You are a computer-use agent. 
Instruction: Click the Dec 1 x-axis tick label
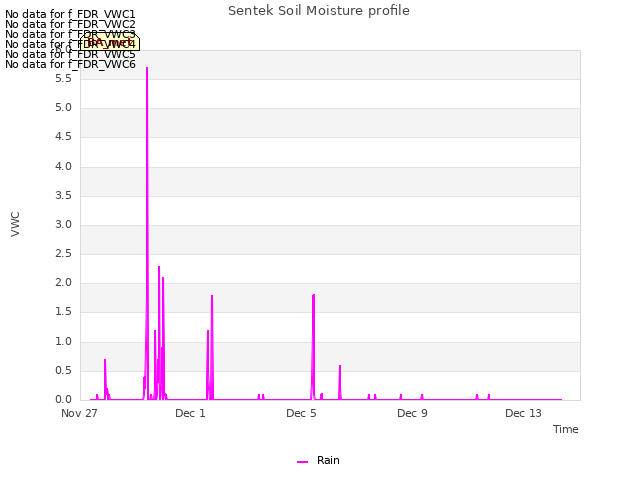click(190, 413)
